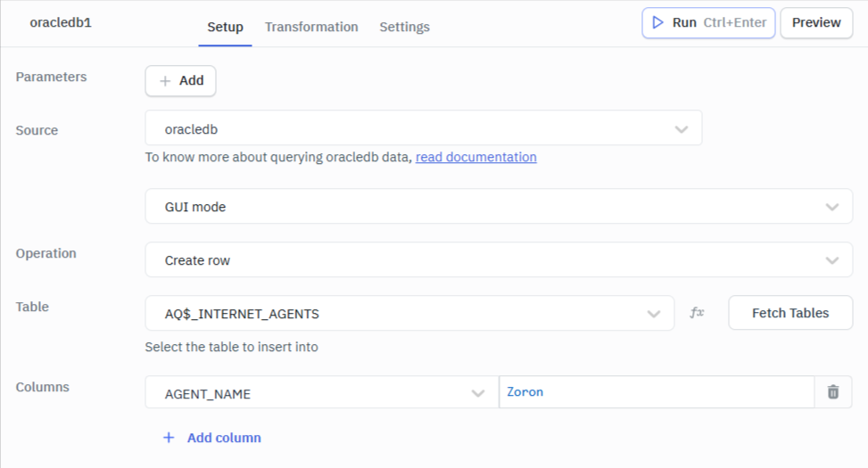Viewport: 868px width, 468px height.
Task: Expand the GUI mode dropdown
Action: coord(499,206)
